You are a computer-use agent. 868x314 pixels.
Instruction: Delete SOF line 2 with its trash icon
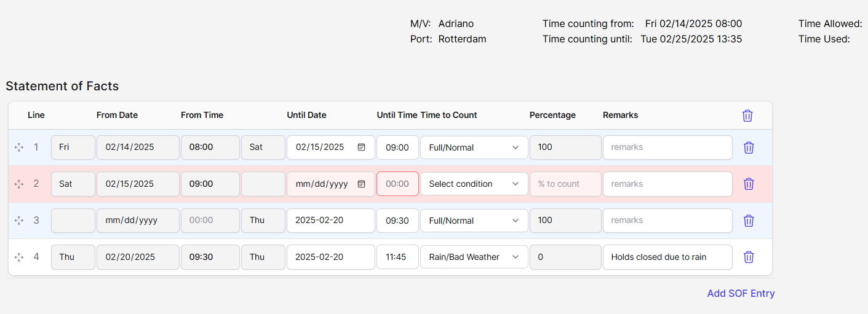point(749,184)
